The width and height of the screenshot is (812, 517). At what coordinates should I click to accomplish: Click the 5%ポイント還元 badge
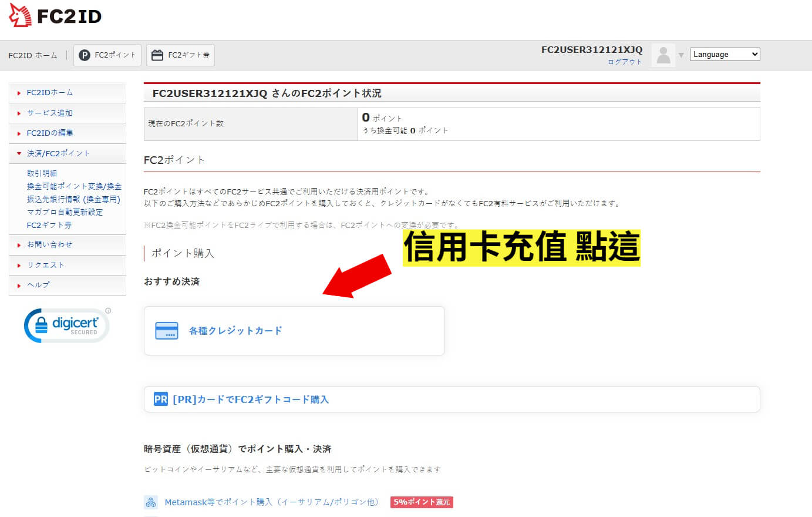(422, 502)
